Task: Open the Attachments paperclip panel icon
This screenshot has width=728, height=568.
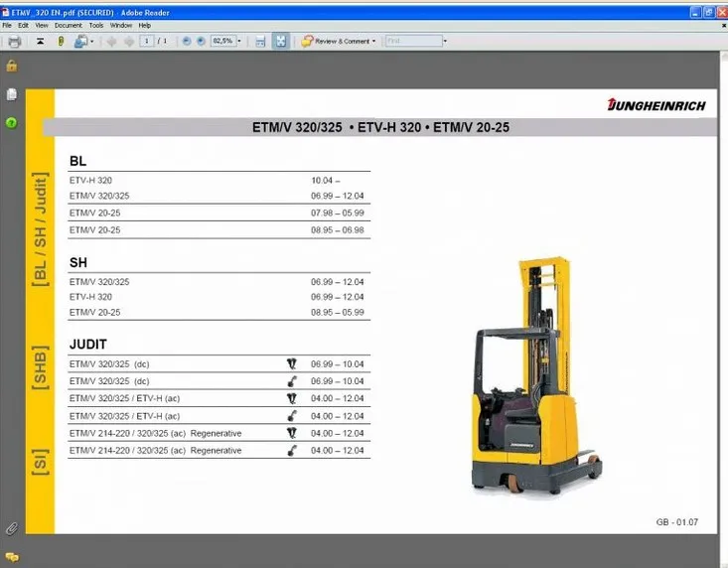Action: (12, 528)
